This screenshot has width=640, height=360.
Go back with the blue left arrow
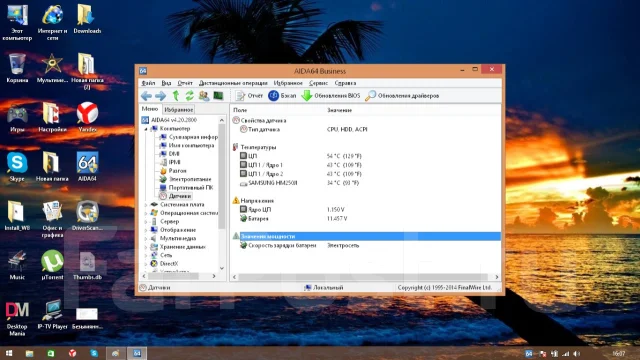point(146,96)
